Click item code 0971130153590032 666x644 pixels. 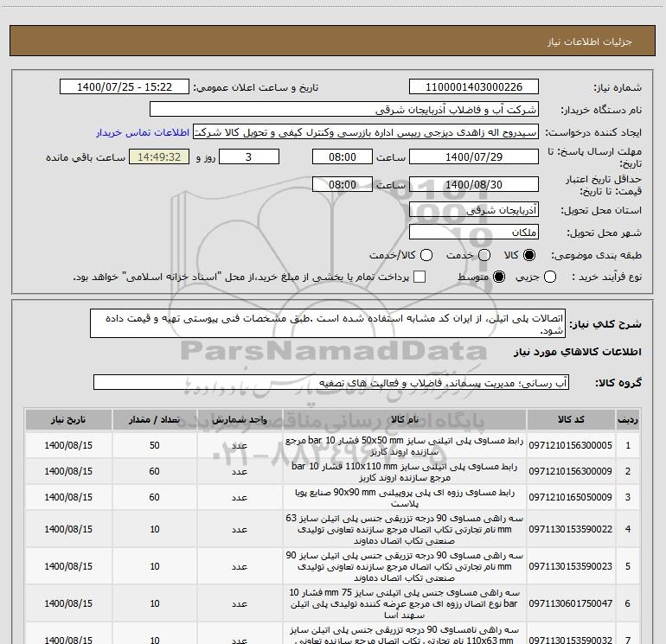point(571,641)
